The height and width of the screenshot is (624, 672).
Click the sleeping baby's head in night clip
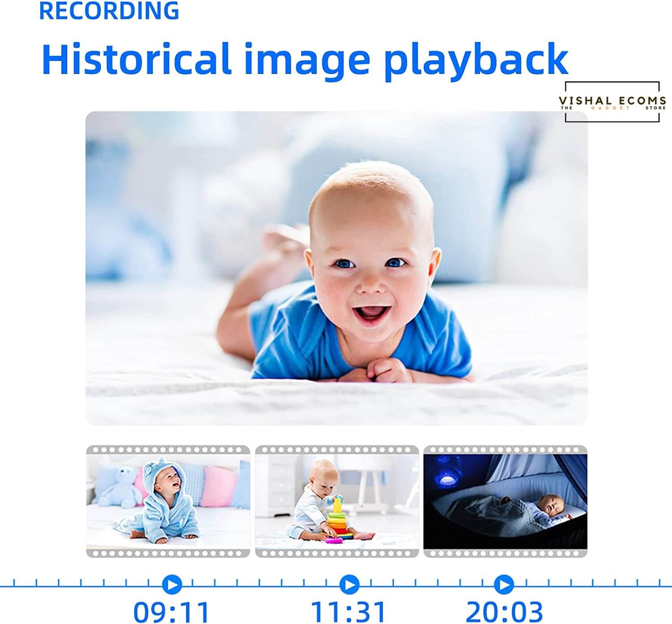(551, 506)
